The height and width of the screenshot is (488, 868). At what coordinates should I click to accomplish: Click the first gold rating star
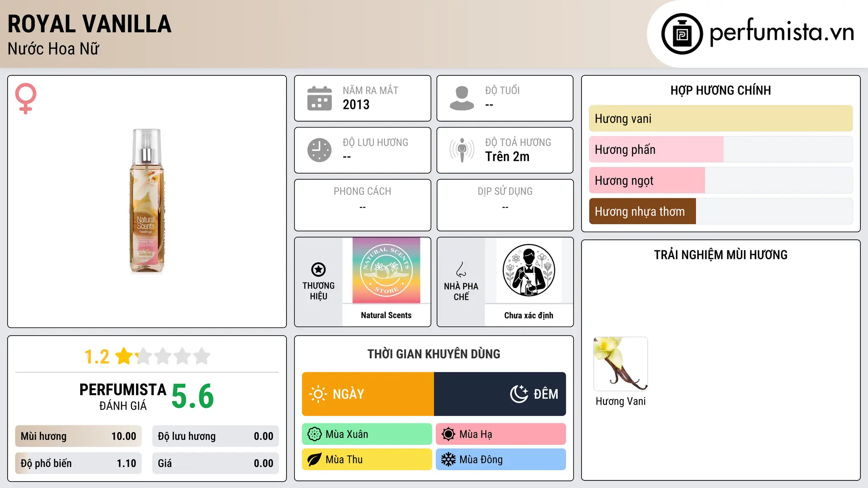click(124, 356)
